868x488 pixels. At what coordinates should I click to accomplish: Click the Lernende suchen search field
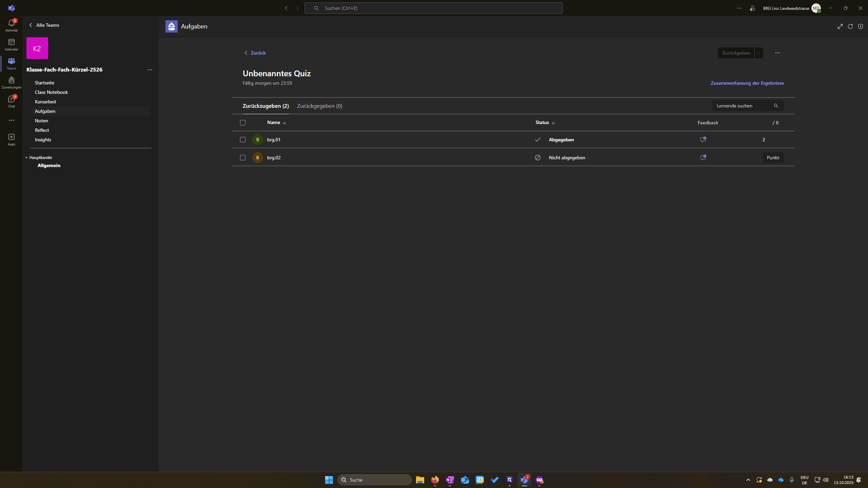[748, 106]
